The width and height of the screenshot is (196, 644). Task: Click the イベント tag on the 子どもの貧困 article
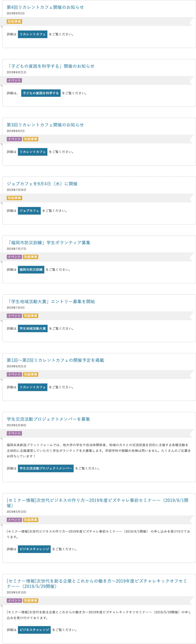point(14,80)
